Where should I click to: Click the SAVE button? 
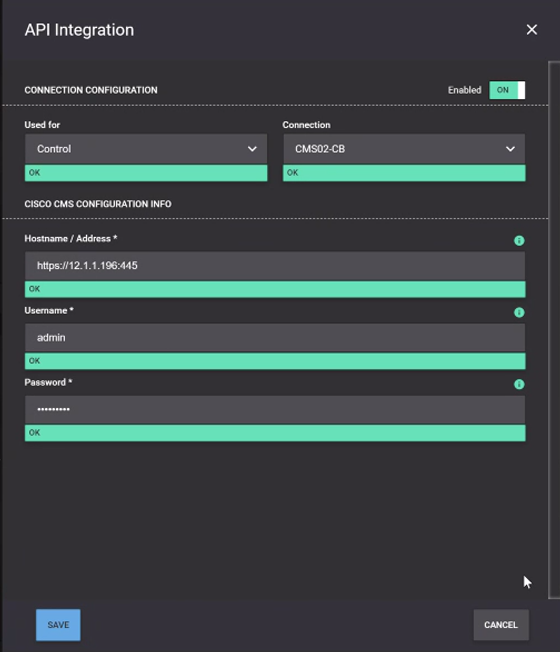pyautogui.click(x=58, y=625)
